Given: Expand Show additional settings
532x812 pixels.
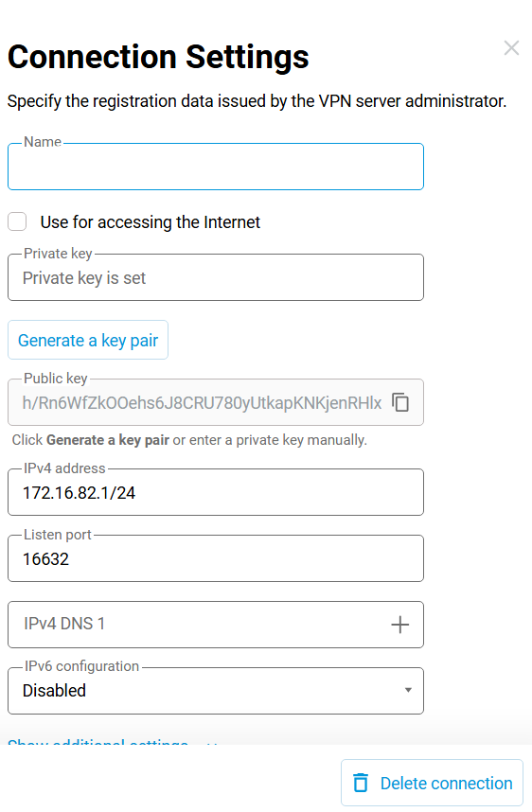Looking at the screenshot, I should coord(113,741).
